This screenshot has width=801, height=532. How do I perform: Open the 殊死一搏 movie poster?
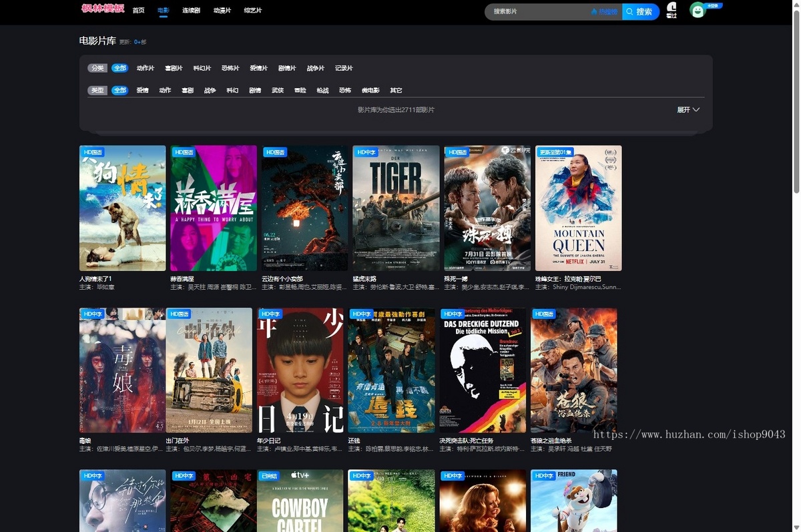pos(487,208)
